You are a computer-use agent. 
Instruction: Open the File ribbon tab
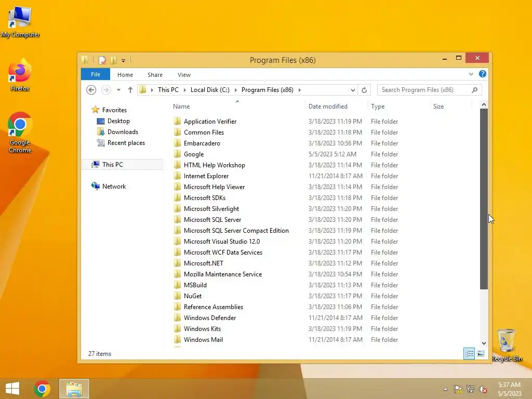pyautogui.click(x=96, y=74)
